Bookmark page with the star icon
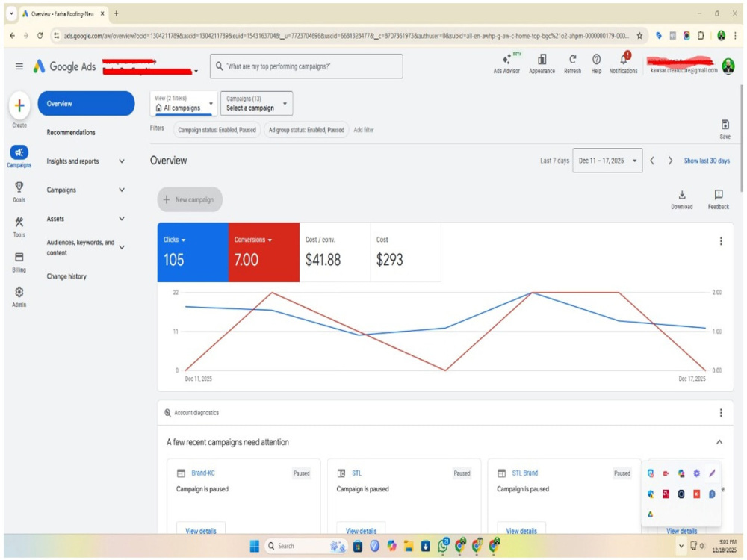Viewport: 747px width, 560px height. point(639,36)
